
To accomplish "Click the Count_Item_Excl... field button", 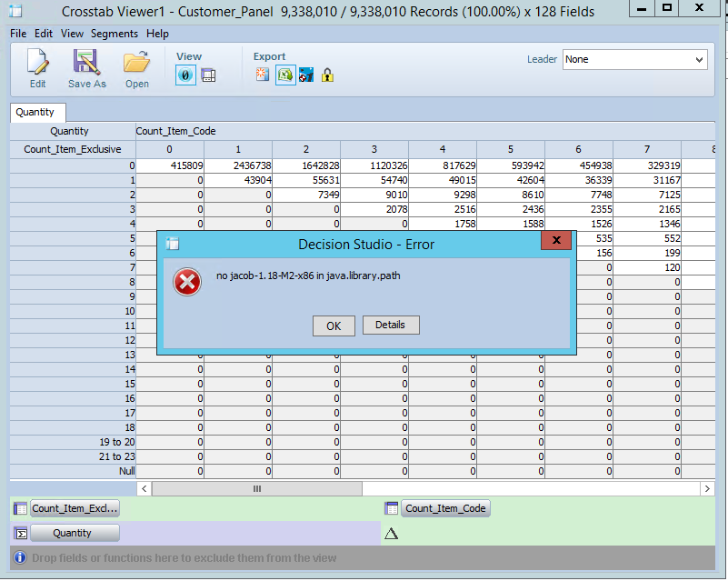I will [x=75, y=508].
